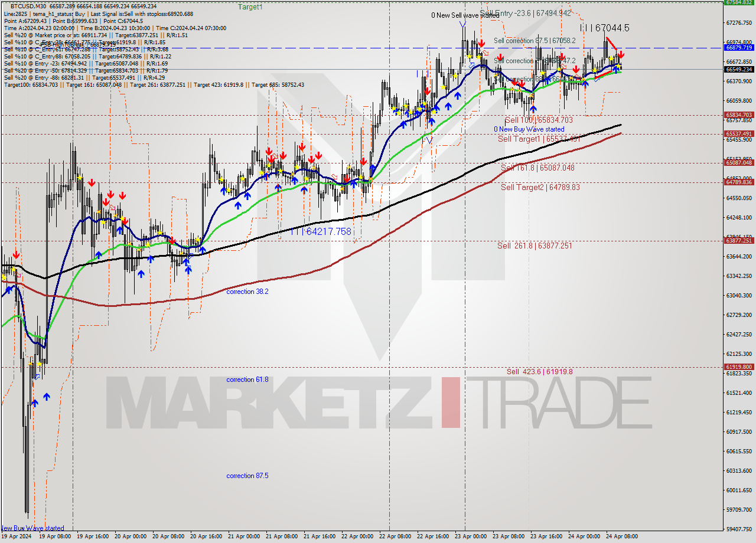
Task: Click the green 67584.832 price tag
Action: [x=739, y=2]
